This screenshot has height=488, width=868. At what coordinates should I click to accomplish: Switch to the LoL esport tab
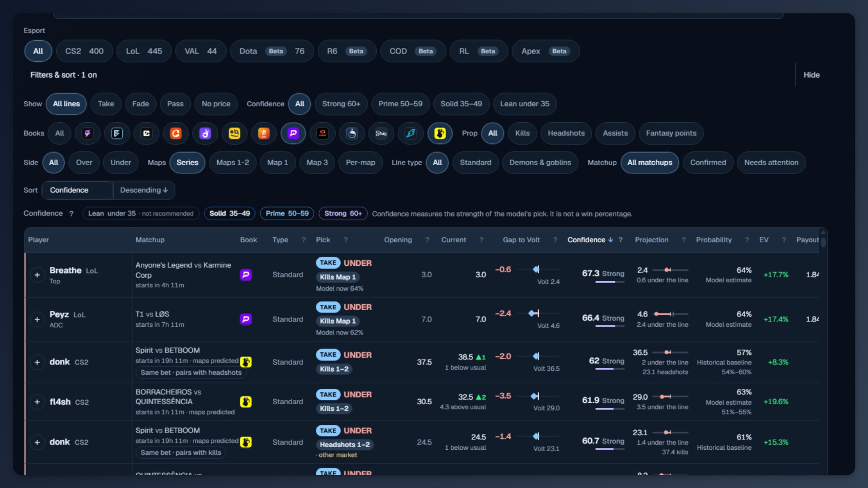tap(144, 51)
